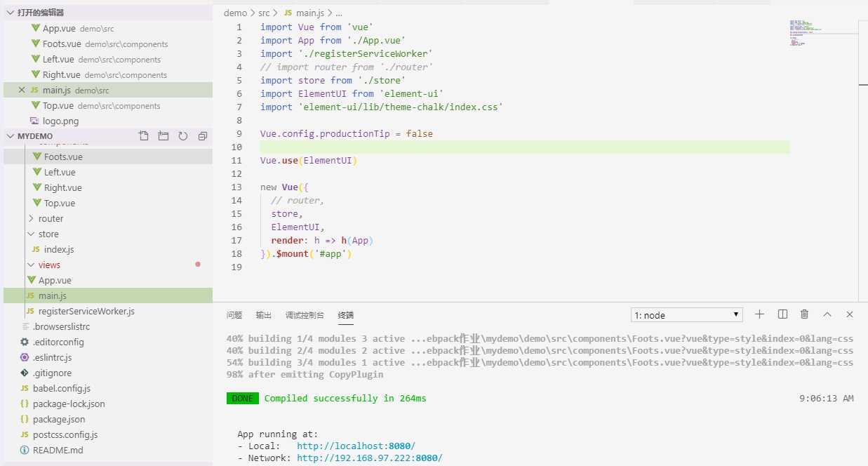Open package-lock.json in file tree
Viewport: 868px width, 466px height.
click(x=107, y=404)
